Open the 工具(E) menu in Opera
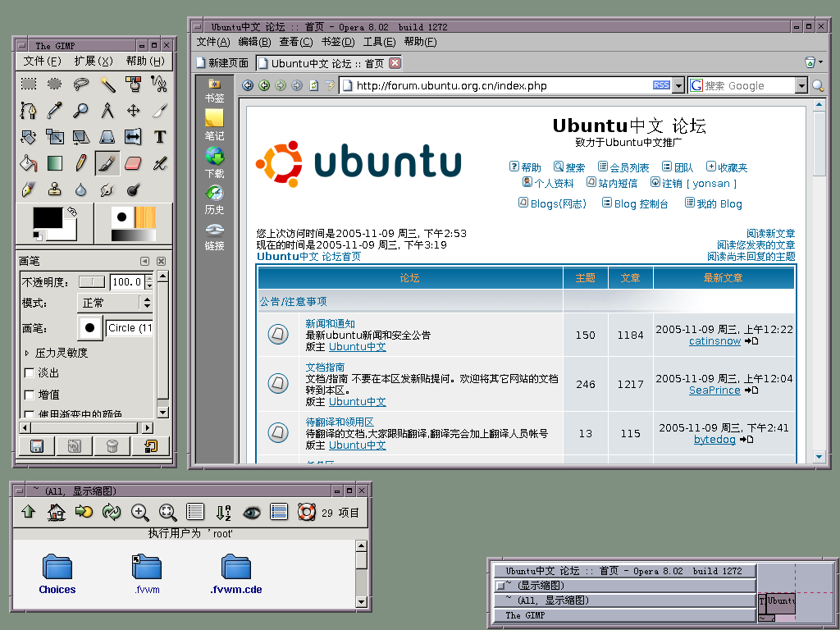Viewport: 840px width, 630px height. (x=379, y=42)
